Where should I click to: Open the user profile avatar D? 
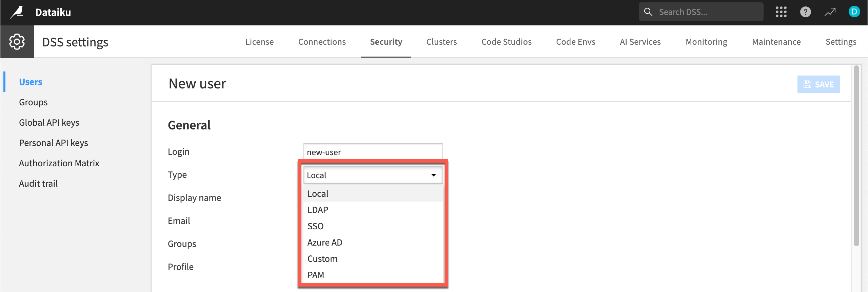pyautogui.click(x=854, y=12)
